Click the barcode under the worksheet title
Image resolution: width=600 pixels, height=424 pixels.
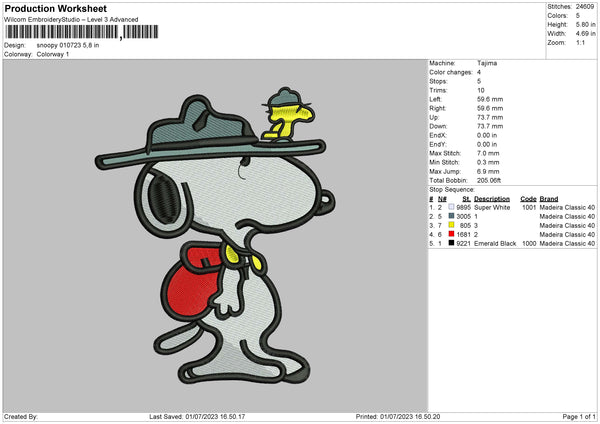click(81, 32)
